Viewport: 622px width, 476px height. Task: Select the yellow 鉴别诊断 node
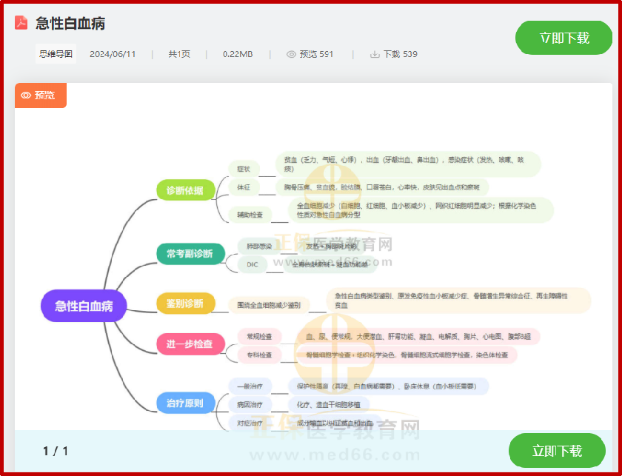click(x=185, y=303)
